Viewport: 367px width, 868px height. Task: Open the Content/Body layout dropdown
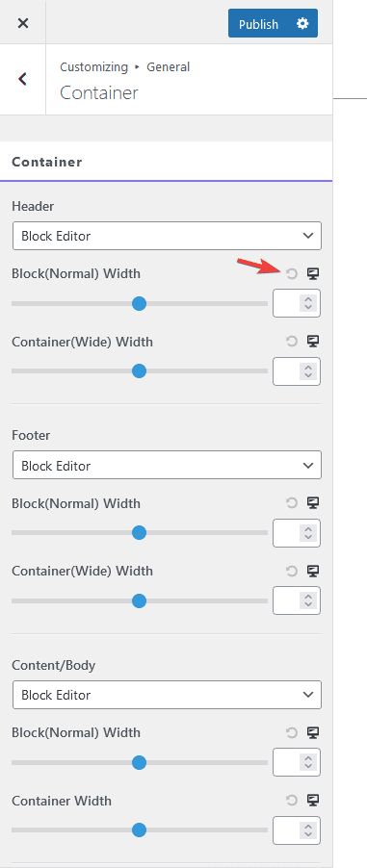click(x=167, y=695)
